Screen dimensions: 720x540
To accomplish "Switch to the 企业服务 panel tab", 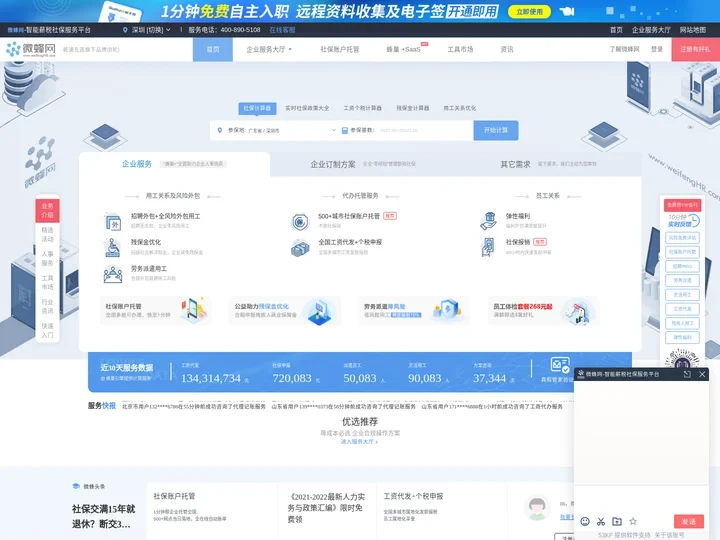I will [174, 164].
